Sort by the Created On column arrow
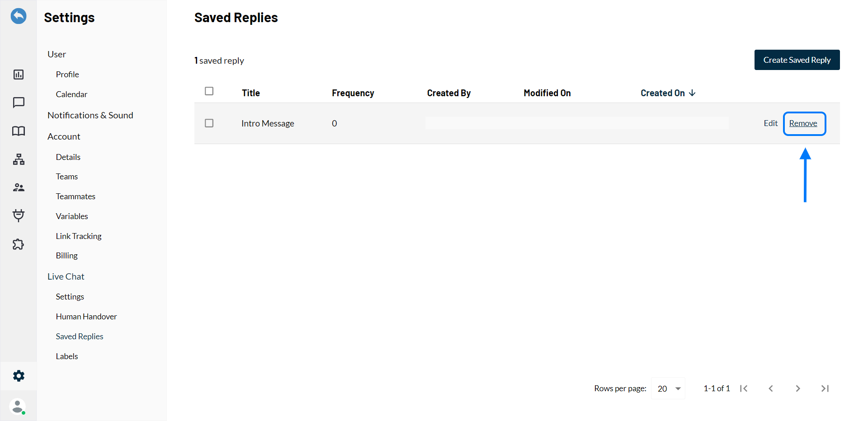Viewport: 868px width, 421px height. click(x=692, y=93)
